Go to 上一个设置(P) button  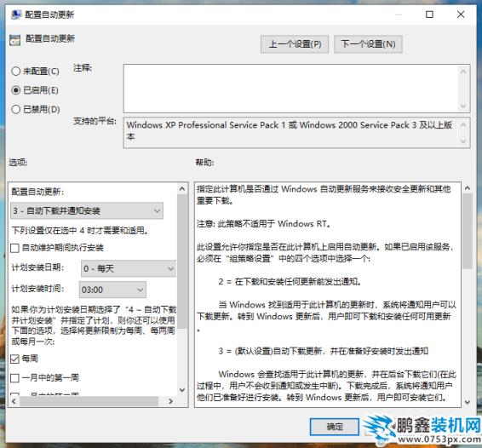(295, 44)
